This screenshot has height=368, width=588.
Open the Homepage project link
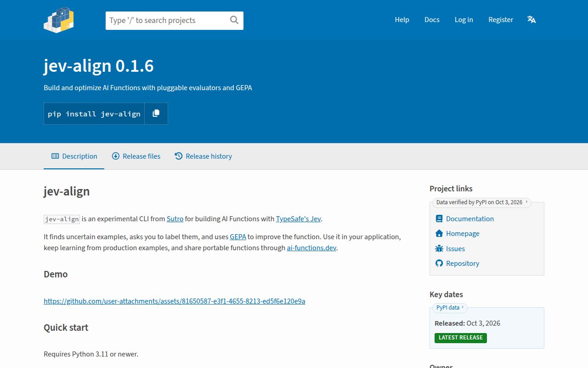point(463,234)
